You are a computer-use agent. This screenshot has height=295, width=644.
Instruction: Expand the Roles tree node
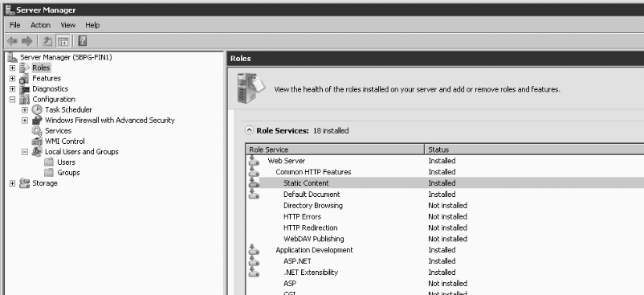[12, 68]
